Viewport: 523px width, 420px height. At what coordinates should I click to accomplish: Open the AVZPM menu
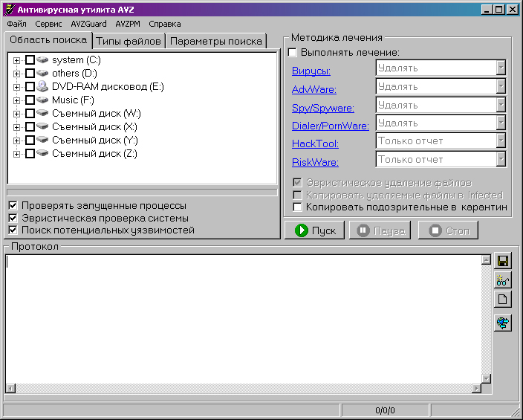[x=128, y=24]
